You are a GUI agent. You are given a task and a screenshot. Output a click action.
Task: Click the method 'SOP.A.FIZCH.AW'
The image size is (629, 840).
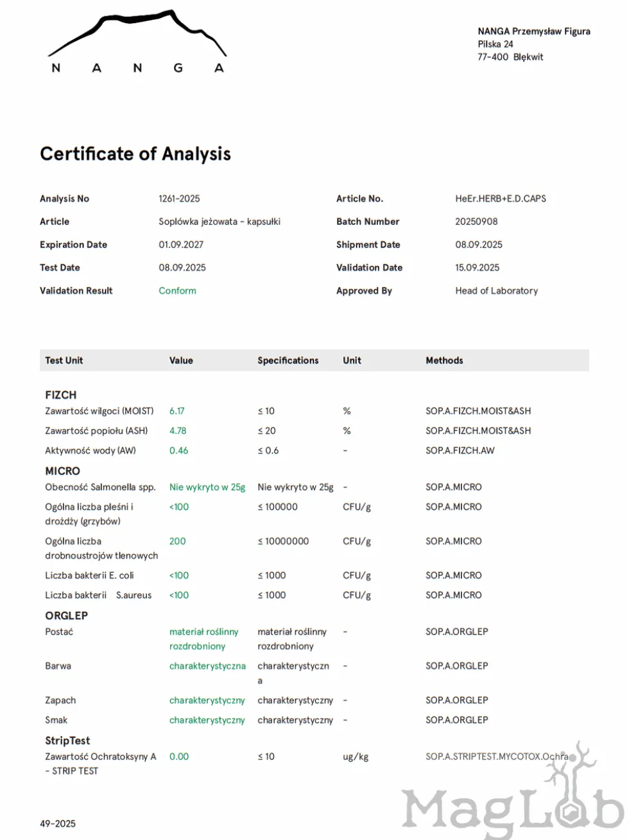460,451
